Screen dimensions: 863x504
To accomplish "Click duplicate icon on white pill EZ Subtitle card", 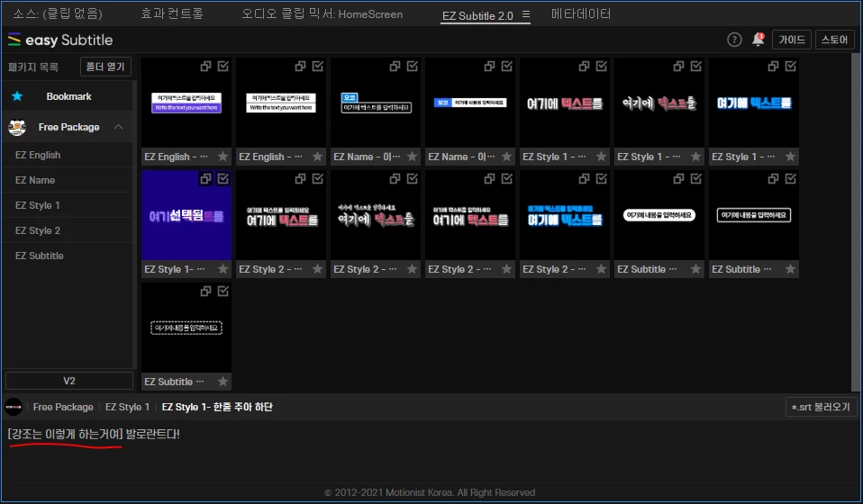I will pos(678,179).
